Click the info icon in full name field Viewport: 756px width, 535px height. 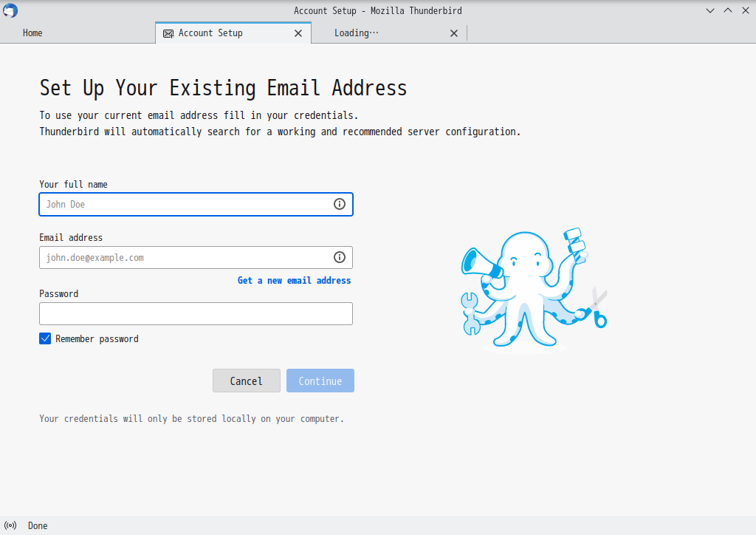[x=340, y=204]
